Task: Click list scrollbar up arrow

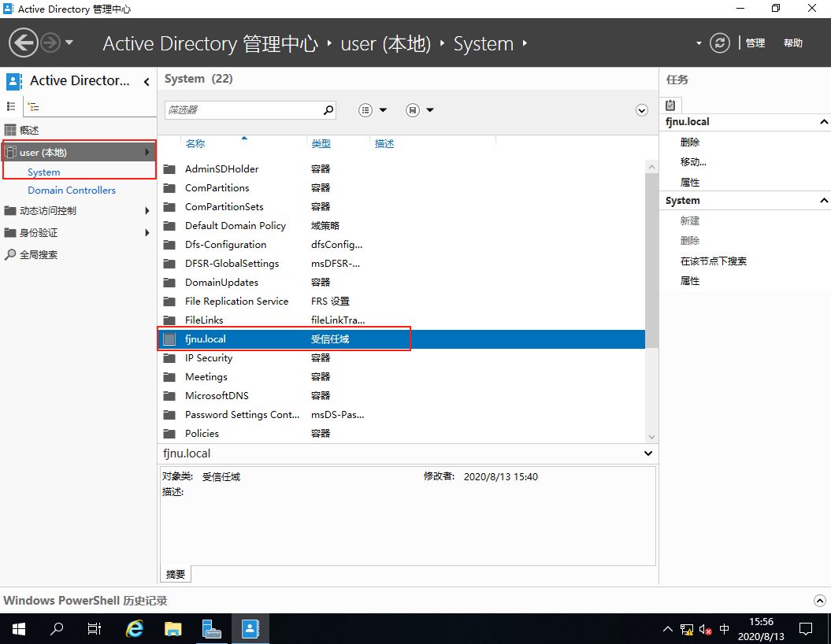Action: coord(652,167)
